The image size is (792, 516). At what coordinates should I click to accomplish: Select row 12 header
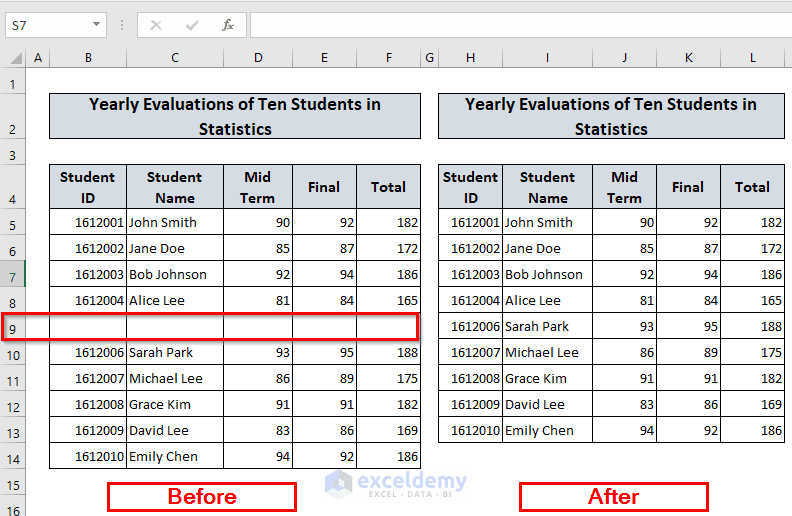[x=13, y=406]
